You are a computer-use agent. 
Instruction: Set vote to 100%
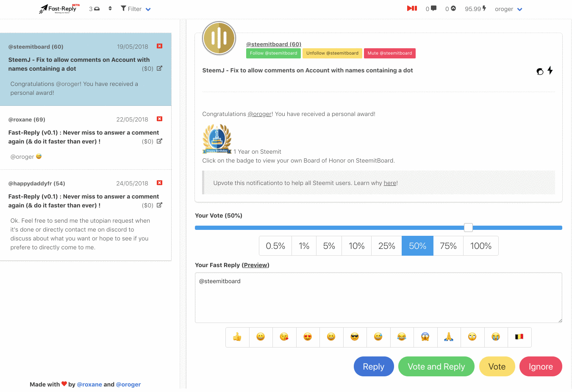coord(481,246)
